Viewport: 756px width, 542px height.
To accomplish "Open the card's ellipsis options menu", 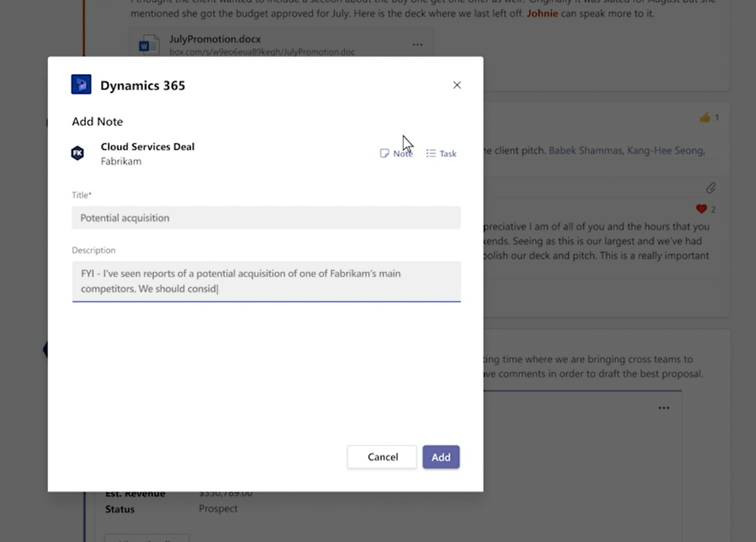I will click(664, 408).
